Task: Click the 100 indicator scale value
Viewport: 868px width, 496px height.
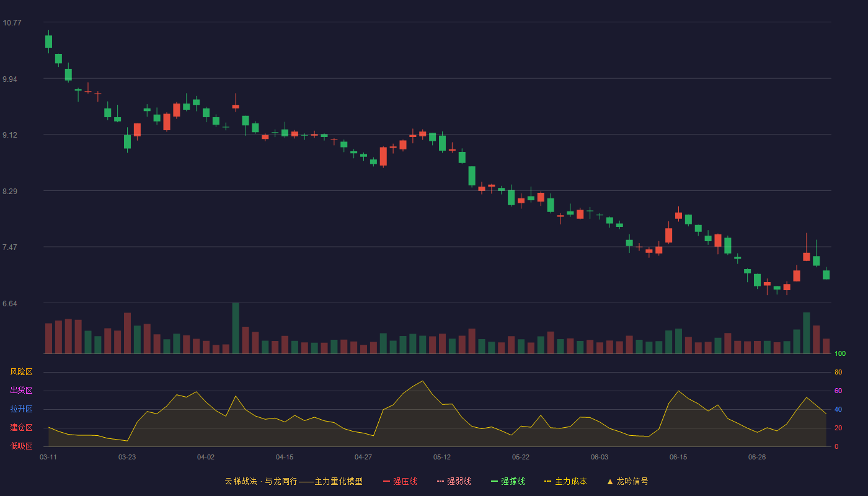Action: (x=840, y=354)
